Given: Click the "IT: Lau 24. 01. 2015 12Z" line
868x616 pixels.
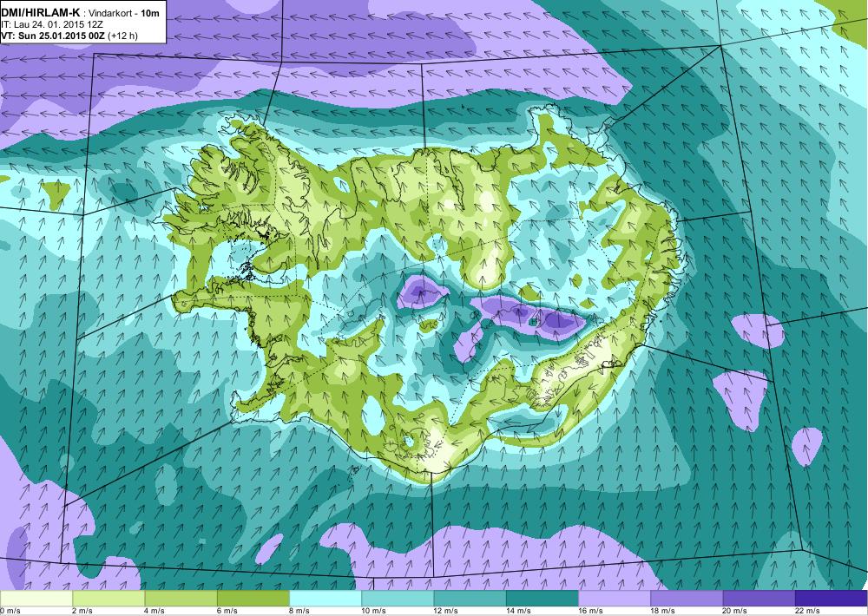Looking at the screenshot, I should coord(52,24).
